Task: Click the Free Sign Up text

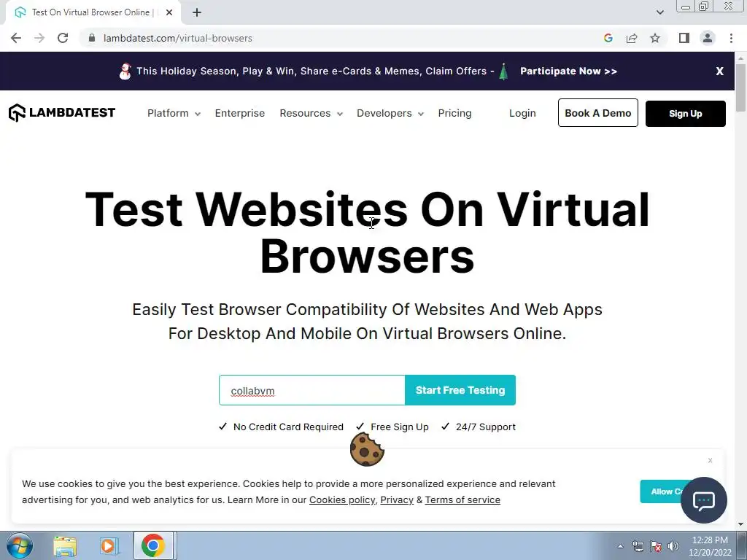Action: 400,427
